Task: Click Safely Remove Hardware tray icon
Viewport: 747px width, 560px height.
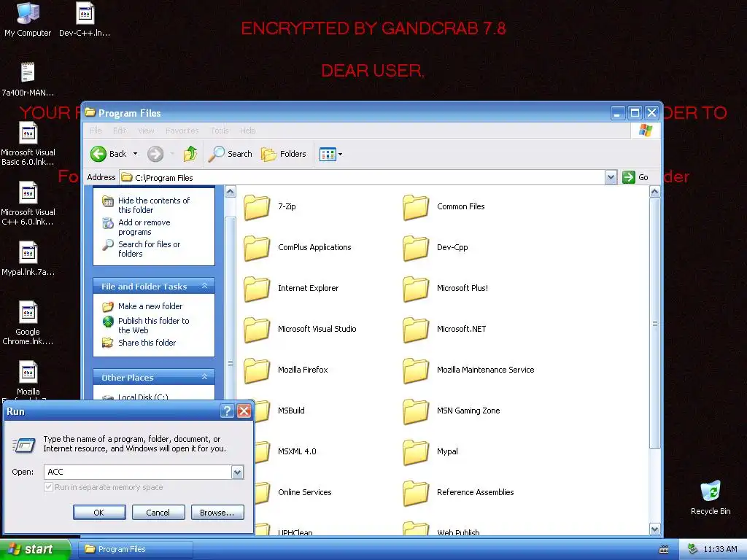Action: coord(693,549)
